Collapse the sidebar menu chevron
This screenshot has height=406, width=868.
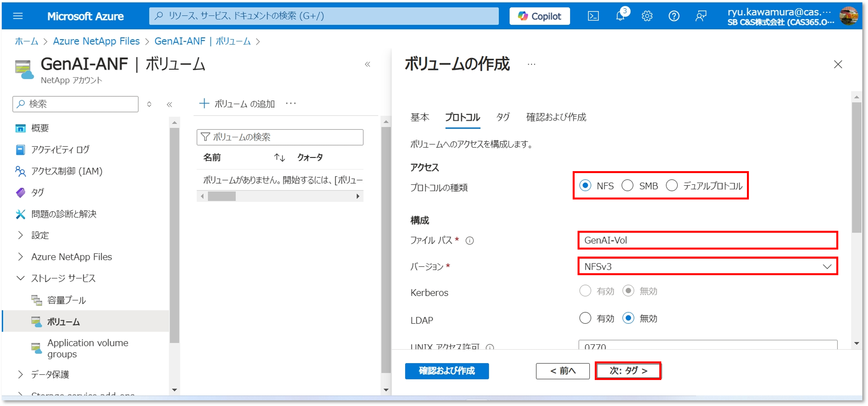(170, 104)
